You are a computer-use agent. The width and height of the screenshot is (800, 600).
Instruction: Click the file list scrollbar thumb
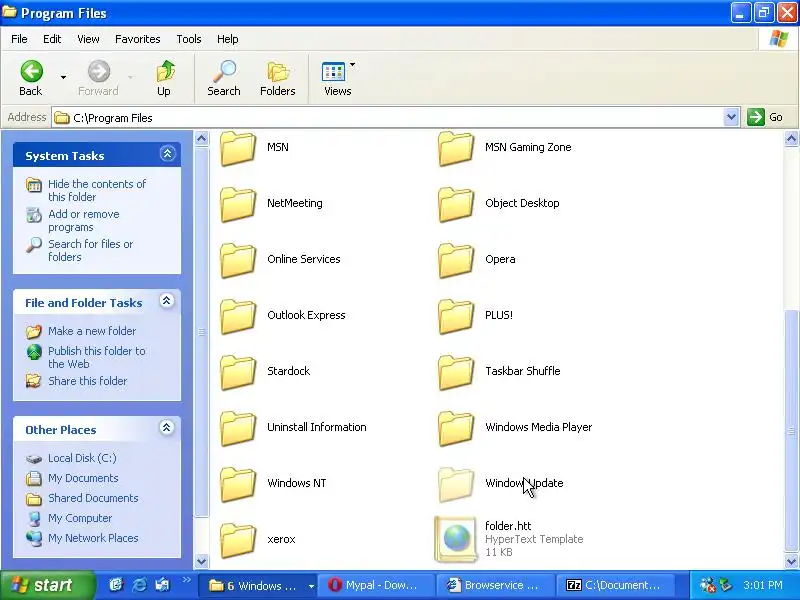pos(791,431)
